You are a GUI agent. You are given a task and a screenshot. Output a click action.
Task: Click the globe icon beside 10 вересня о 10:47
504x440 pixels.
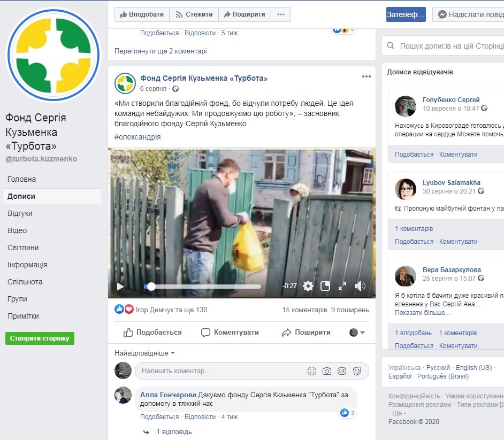[x=484, y=108]
